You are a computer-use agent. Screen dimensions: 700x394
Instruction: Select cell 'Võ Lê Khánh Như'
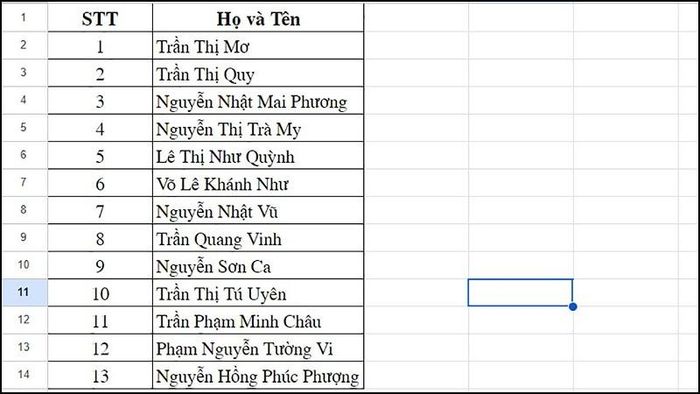pyautogui.click(x=258, y=183)
